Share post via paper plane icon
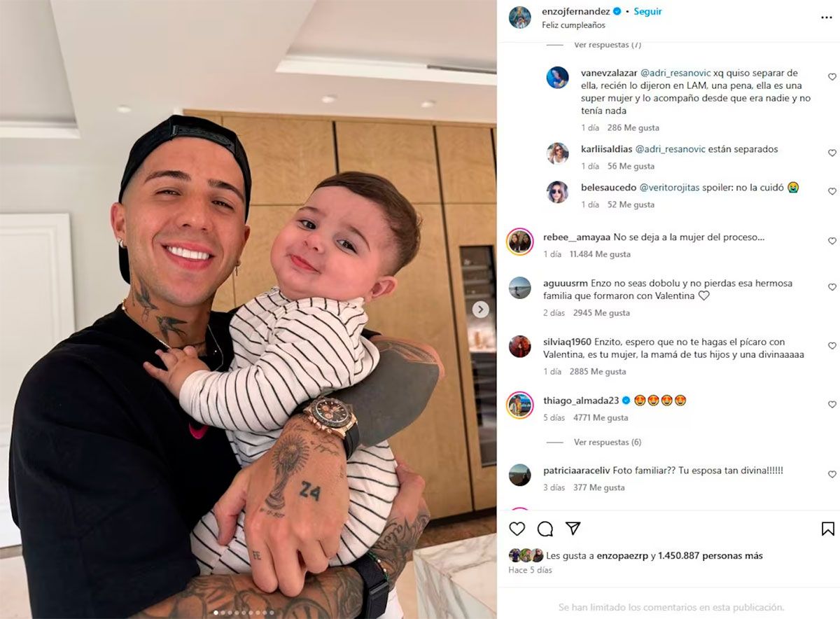Screen dimensions: 840x619 [x=573, y=529]
